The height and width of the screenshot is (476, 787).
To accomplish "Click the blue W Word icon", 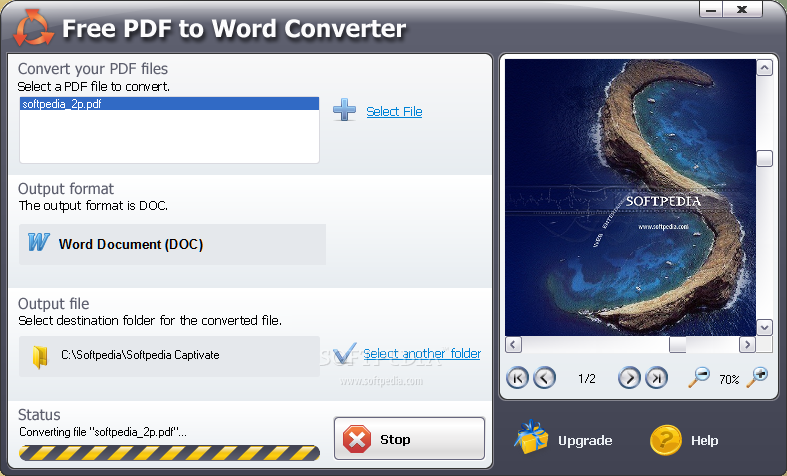I will 39,242.
